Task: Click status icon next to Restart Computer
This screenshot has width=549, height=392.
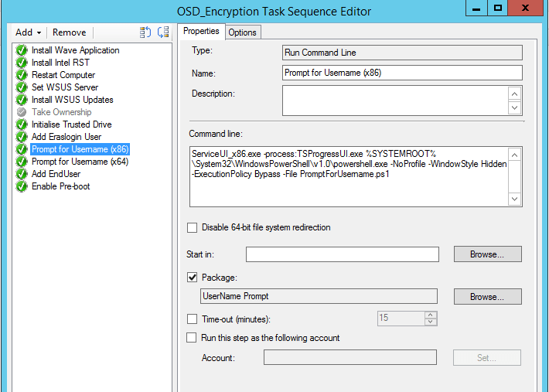Action: click(x=22, y=75)
